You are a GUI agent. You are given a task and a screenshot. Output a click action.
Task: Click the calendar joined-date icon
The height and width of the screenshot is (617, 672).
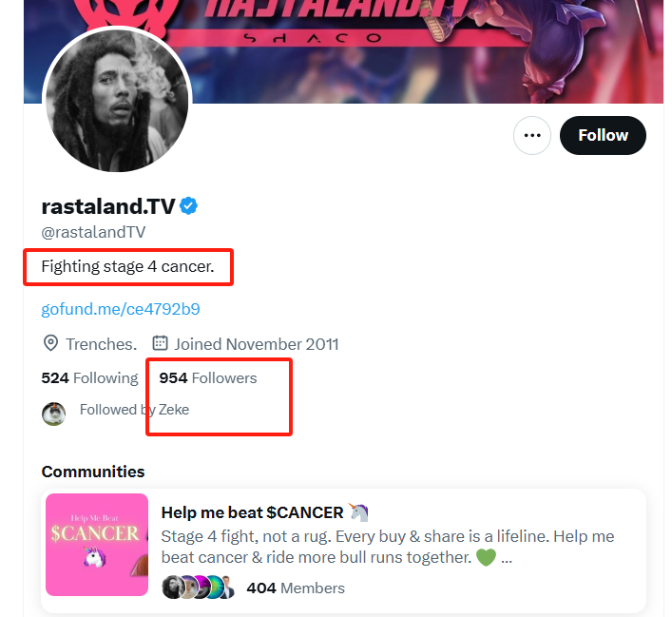(160, 343)
